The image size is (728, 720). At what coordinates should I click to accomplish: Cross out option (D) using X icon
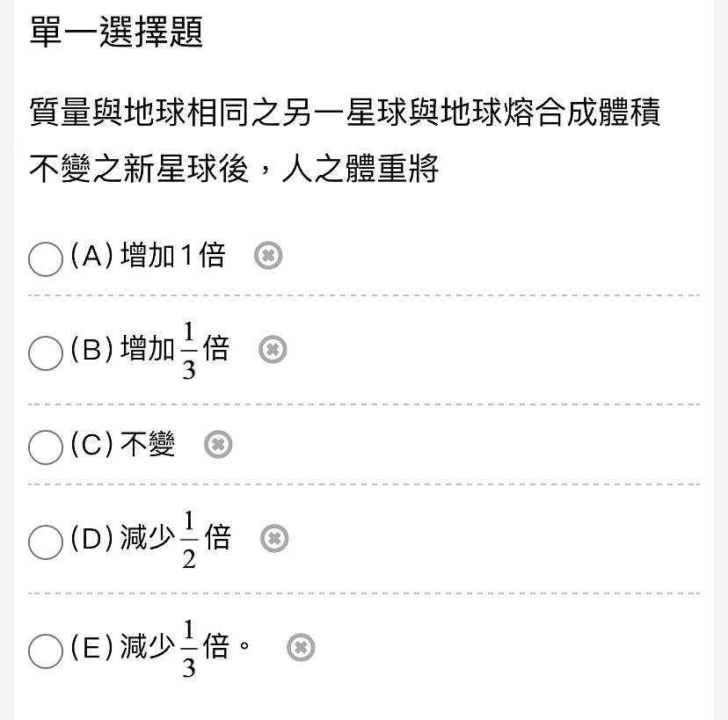pos(274,539)
